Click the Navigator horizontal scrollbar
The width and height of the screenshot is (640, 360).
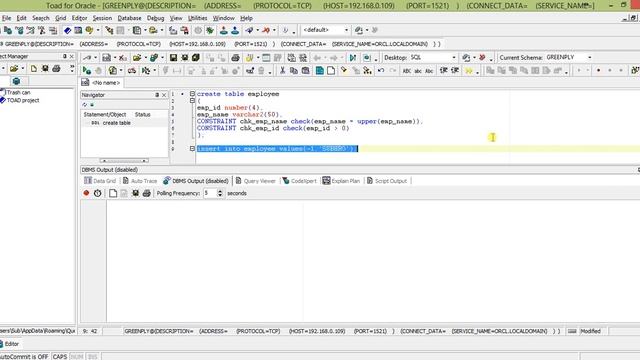tap(124, 161)
